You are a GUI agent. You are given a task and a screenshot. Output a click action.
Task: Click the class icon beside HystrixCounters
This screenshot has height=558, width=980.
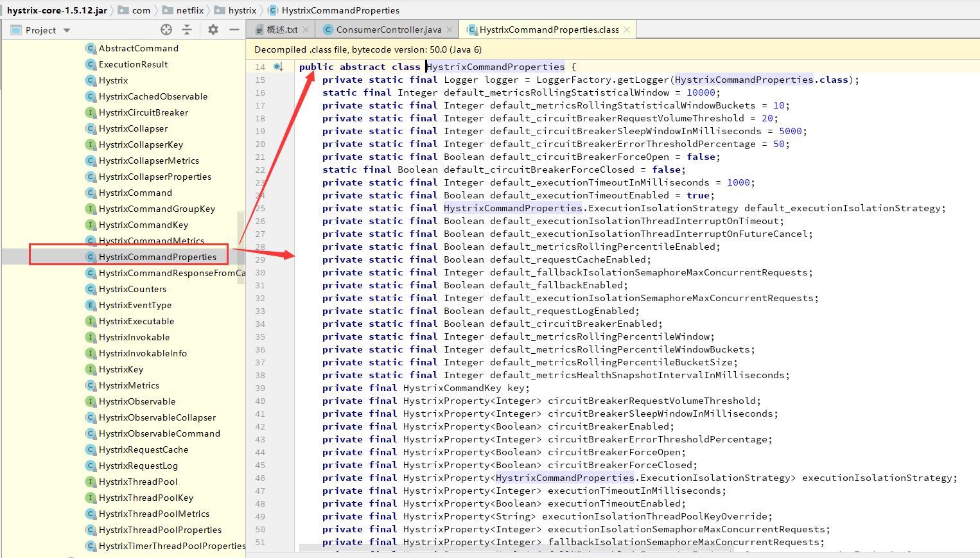click(x=91, y=289)
